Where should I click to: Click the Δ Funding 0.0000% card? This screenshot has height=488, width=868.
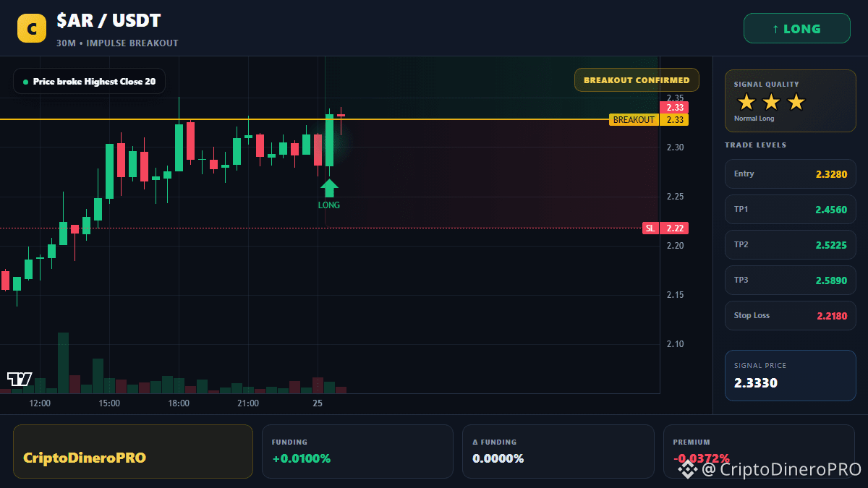click(558, 451)
